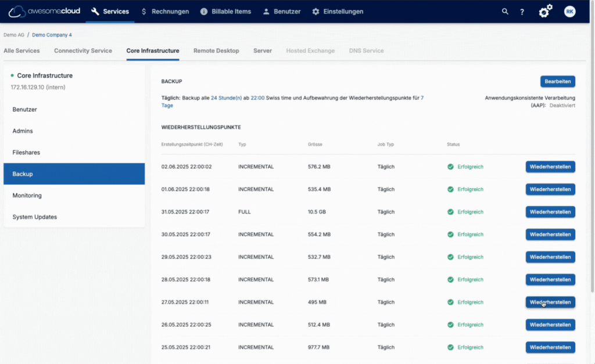Click the green status check for 25.05.2025 backup
The height and width of the screenshot is (364, 595).
(x=450, y=347)
